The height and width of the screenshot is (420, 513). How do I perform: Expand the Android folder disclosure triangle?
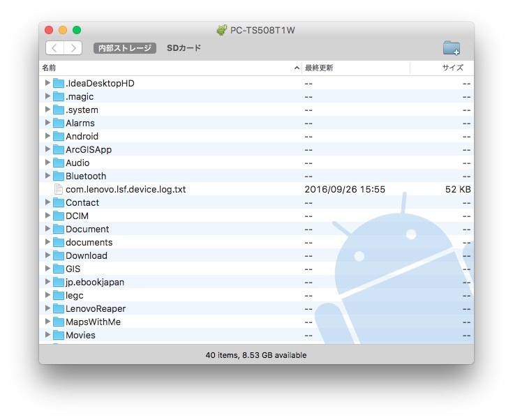click(47, 136)
